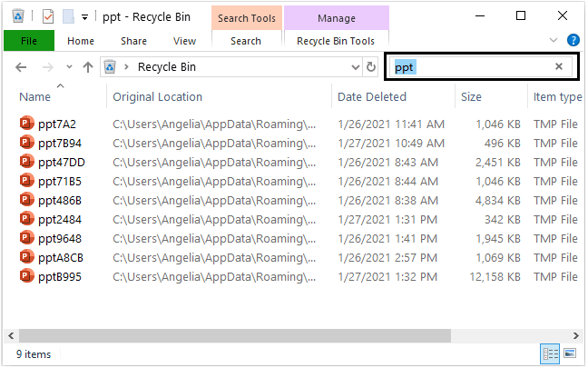Open the File menu
Image resolution: width=588 pixels, height=368 pixels.
[x=29, y=41]
